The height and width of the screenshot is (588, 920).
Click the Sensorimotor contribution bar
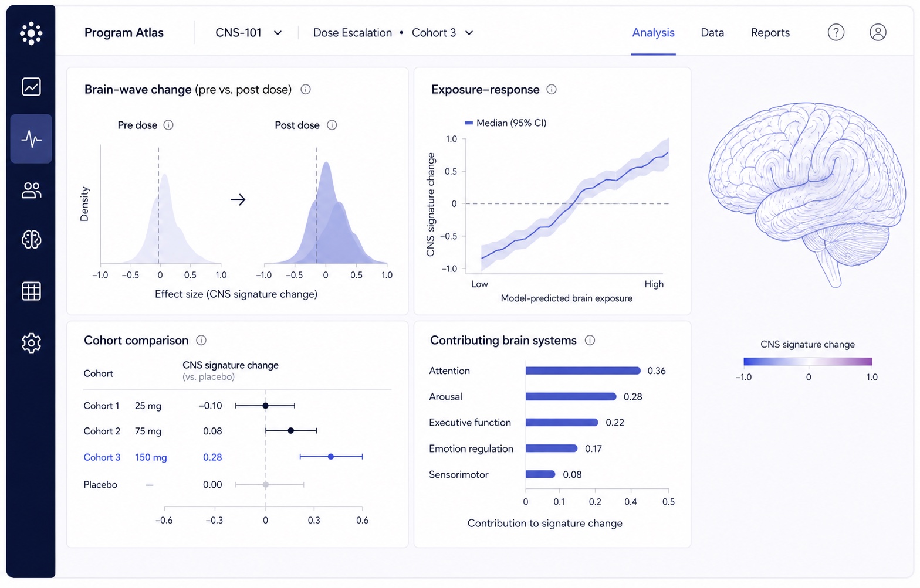click(540, 474)
